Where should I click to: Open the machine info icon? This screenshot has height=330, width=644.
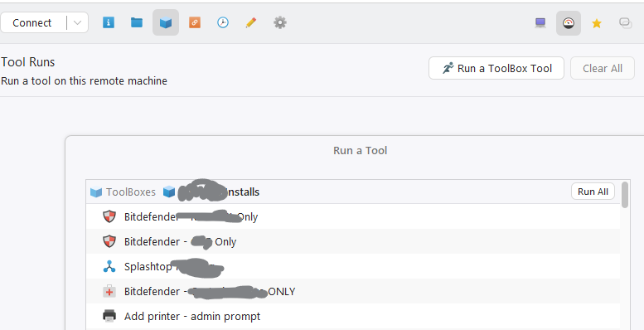(109, 22)
